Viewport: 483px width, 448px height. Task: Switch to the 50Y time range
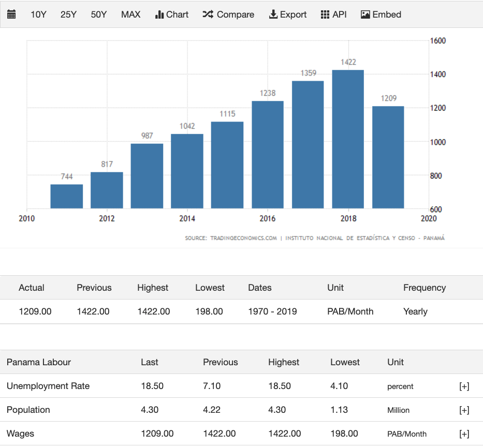(98, 14)
